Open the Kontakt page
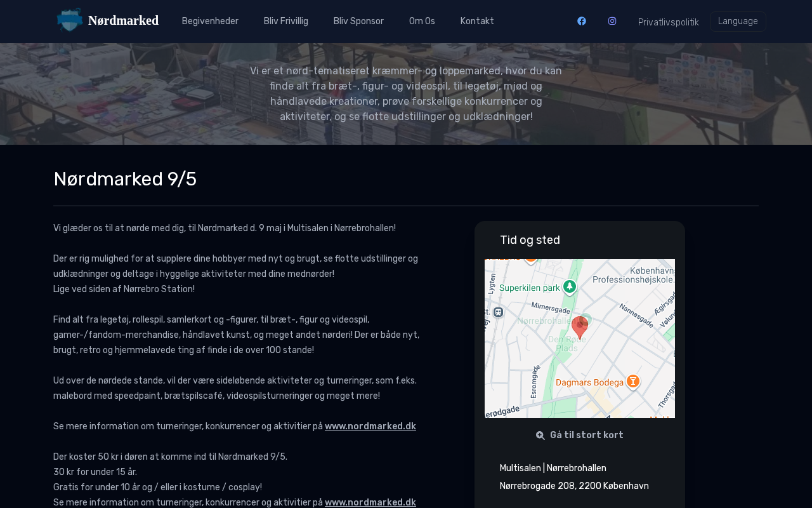Image resolution: width=812 pixels, height=508 pixels. click(477, 22)
